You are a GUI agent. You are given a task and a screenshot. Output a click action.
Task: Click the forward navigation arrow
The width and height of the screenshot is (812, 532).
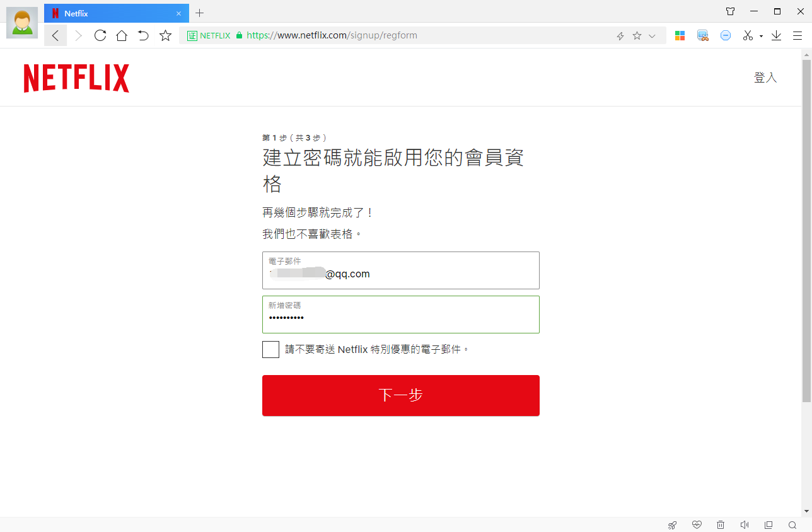pyautogui.click(x=78, y=36)
